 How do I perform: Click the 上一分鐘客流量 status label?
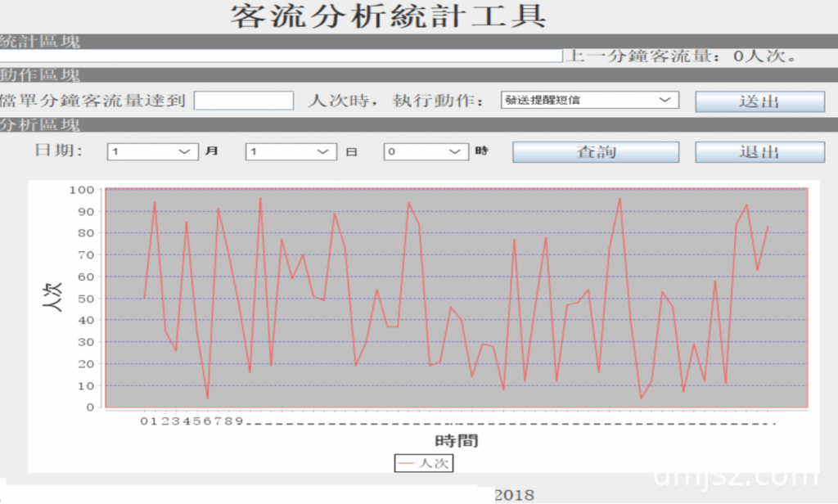(x=681, y=56)
